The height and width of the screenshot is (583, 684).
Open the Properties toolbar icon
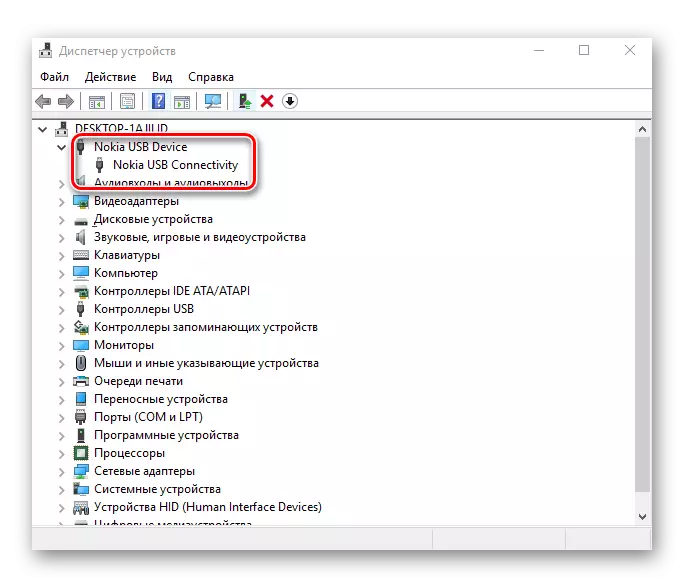point(127,102)
